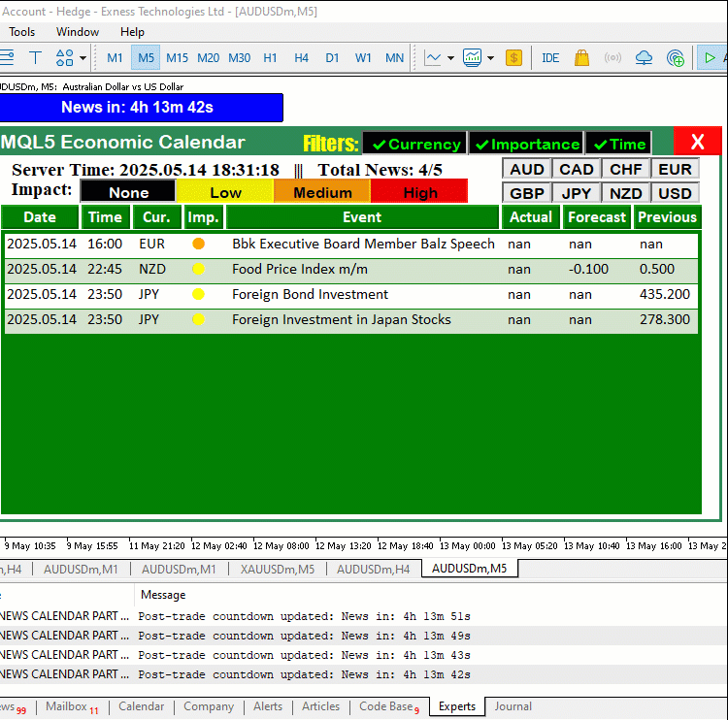Expand the chart type dropdown arrow
728x720 pixels.
(x=450, y=58)
